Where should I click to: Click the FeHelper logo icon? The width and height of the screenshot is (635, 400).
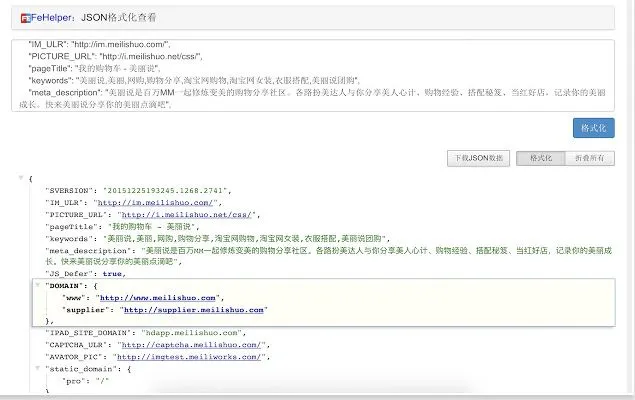(x=26, y=18)
